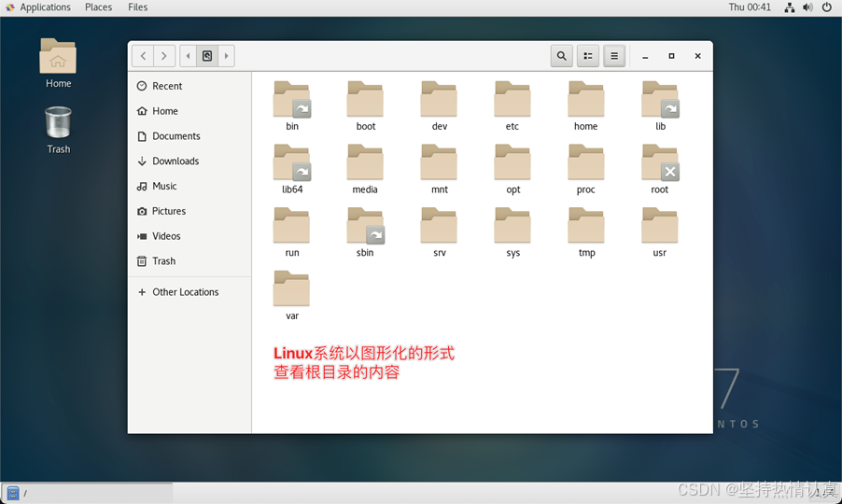This screenshot has height=504, width=842.
Task: Open Music in the sidebar
Action: tap(190, 187)
